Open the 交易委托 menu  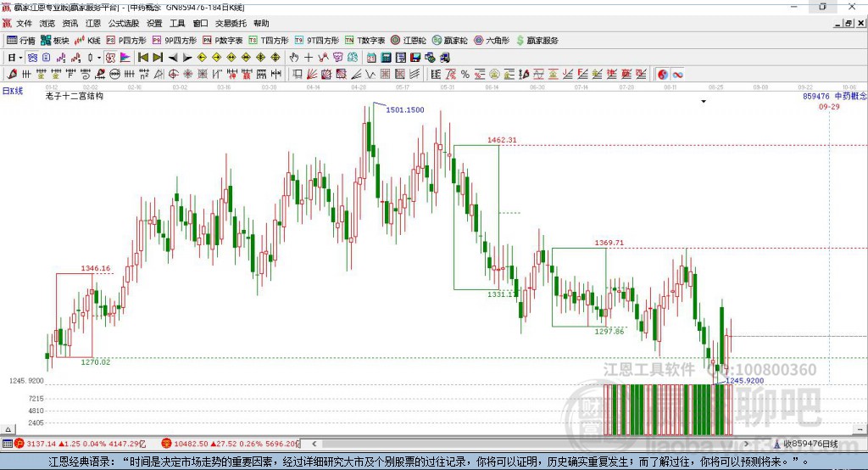231,23
